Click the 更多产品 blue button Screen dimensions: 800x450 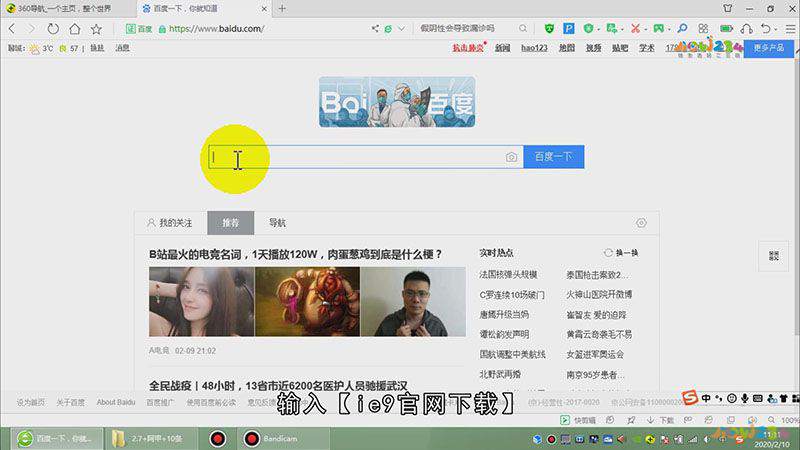tap(768, 48)
